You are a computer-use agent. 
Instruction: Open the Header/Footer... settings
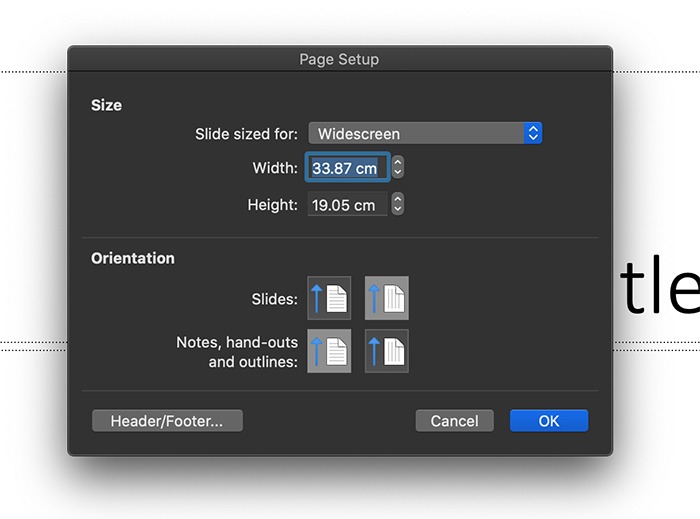click(x=167, y=421)
